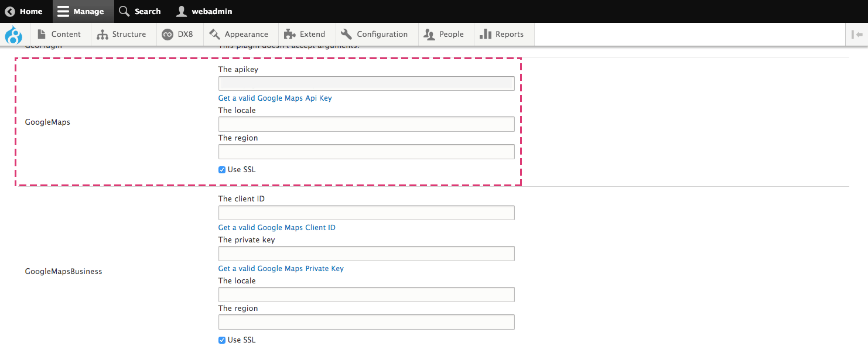Click the Structure hierarchy icon
The image size is (868, 356).
tap(102, 35)
